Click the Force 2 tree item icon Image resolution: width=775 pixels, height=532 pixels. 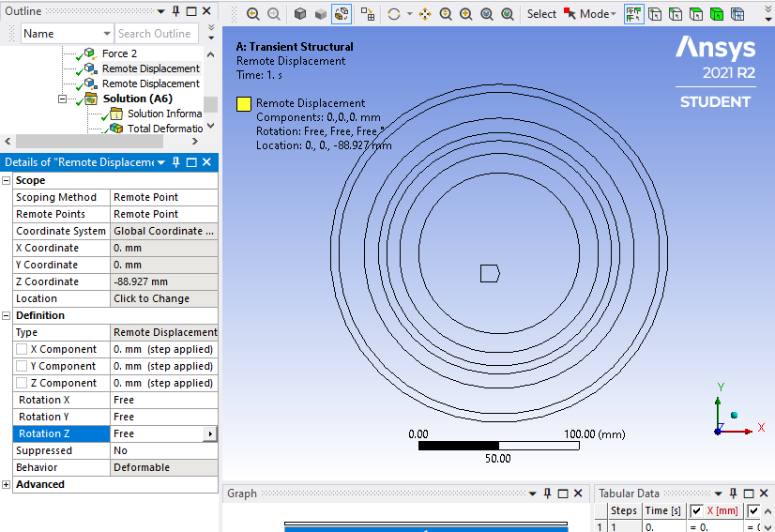(91, 53)
